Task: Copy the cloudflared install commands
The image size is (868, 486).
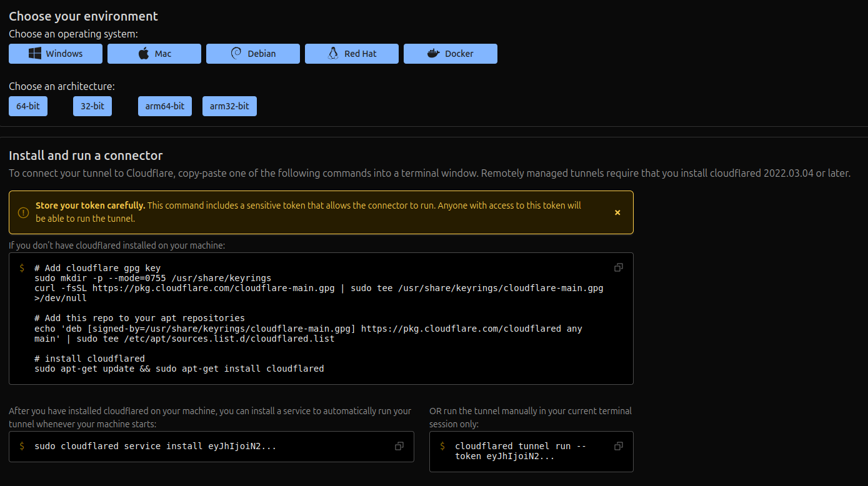Action: [619, 267]
